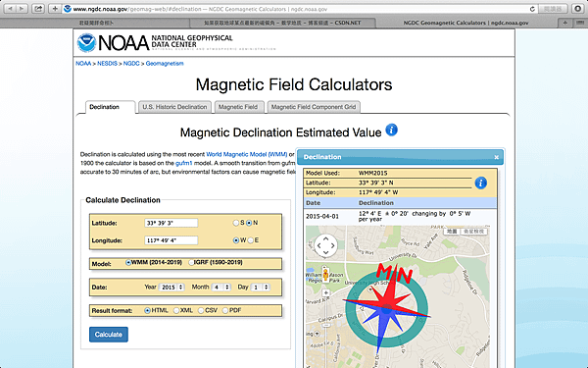Click the Longitude input field

point(171,240)
